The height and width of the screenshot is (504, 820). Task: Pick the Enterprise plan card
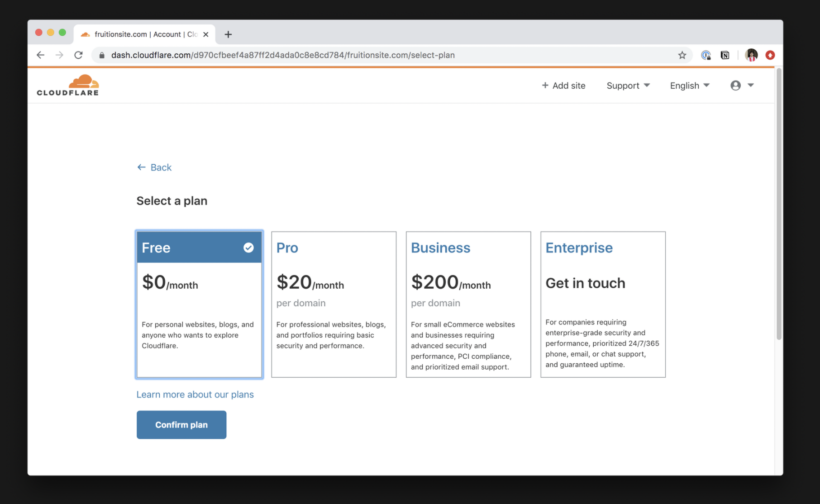pos(603,304)
